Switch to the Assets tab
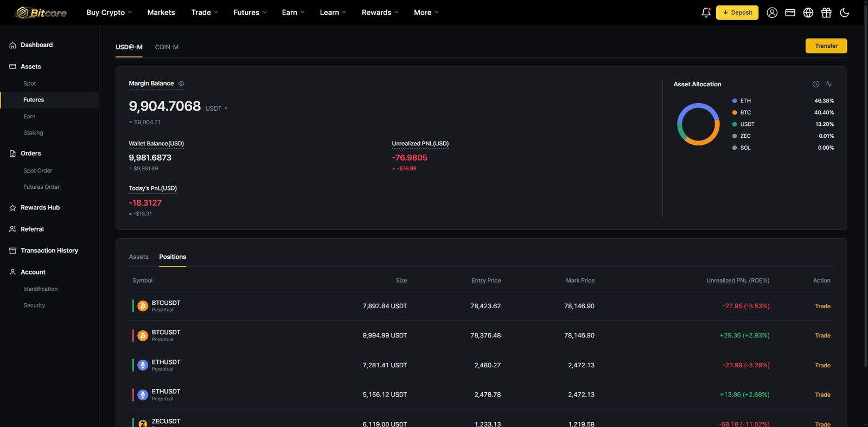Screen dimensions: 868x427 tap(138, 257)
